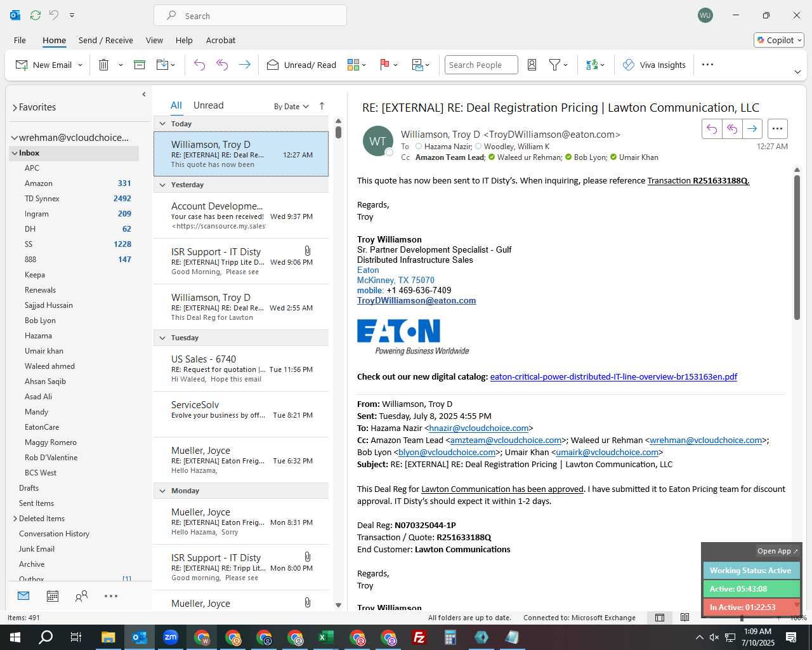Click the Filter Email funnel icon
The height and width of the screenshot is (650, 812).
click(x=554, y=65)
